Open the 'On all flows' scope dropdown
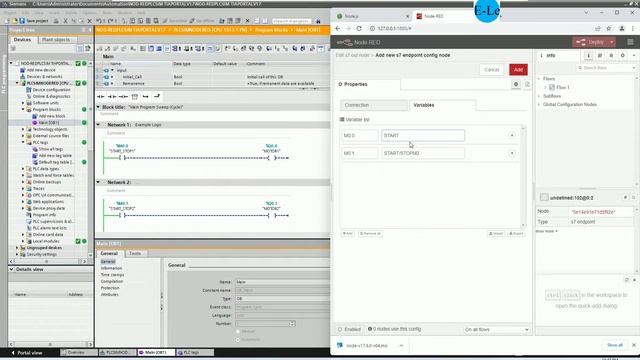Screen dimensions: 640x360 [496, 329]
